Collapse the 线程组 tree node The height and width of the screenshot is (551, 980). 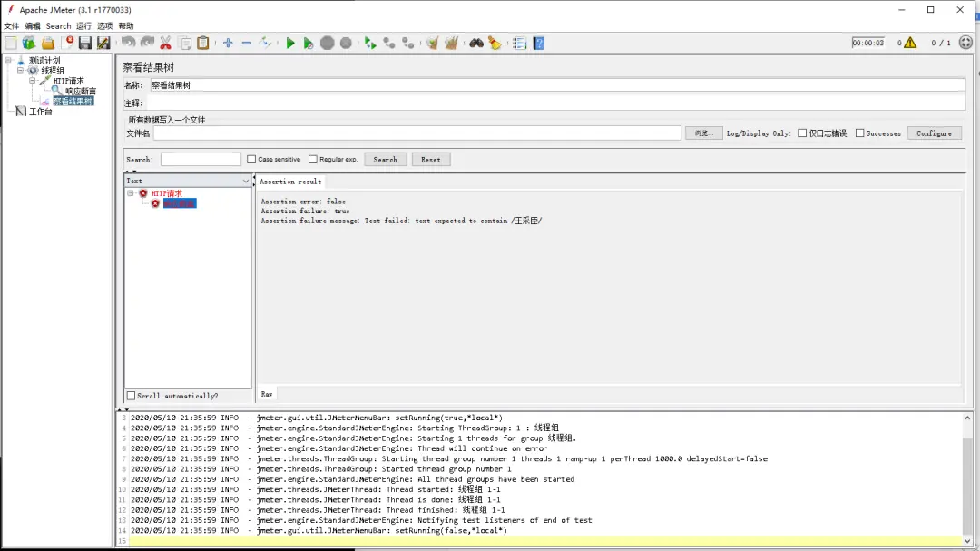click(x=21, y=70)
